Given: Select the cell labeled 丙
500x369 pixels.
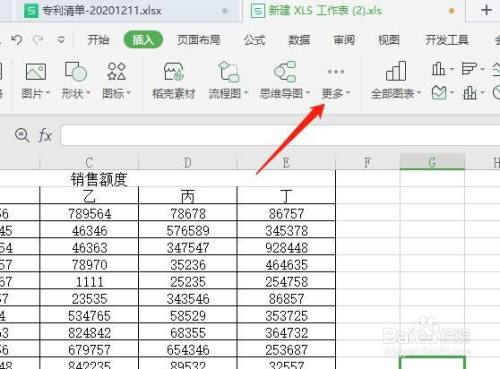Looking at the screenshot, I should pyautogui.click(x=188, y=196).
